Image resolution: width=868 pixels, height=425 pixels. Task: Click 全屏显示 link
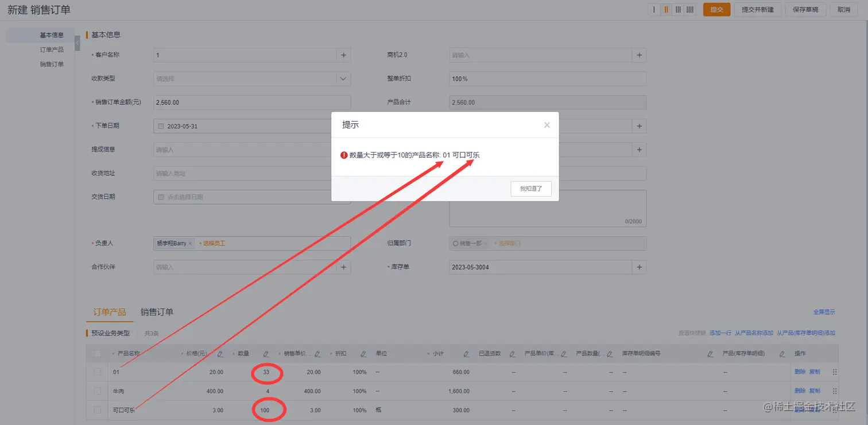tap(824, 312)
